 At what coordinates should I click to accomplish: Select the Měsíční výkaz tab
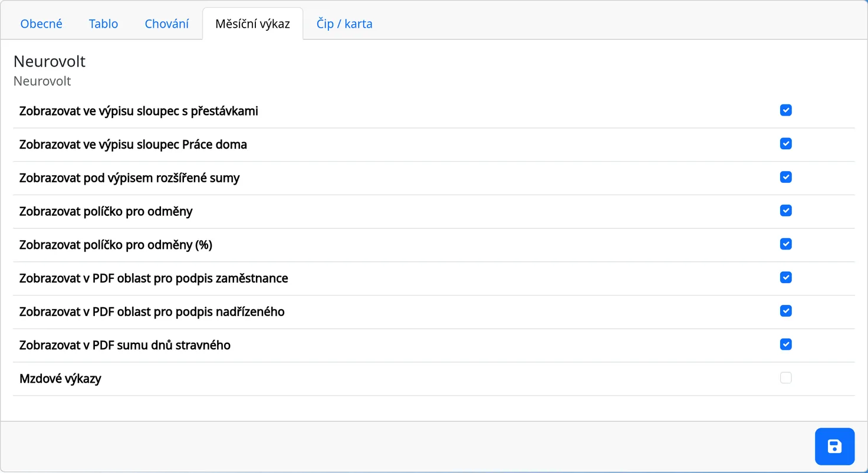[252, 24]
